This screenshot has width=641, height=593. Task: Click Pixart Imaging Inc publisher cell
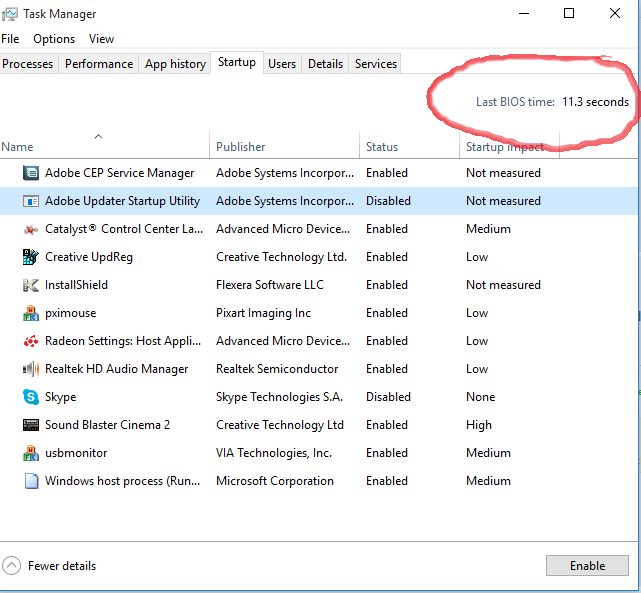coord(263,313)
